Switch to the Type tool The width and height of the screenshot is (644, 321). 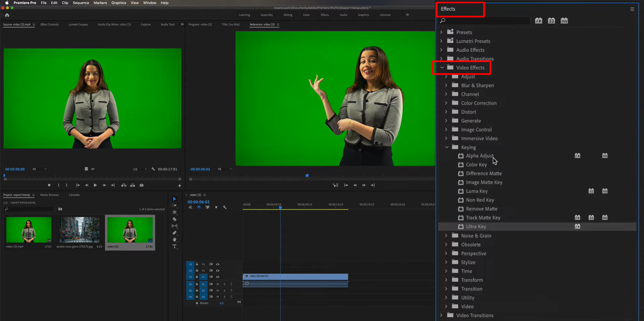point(175,246)
